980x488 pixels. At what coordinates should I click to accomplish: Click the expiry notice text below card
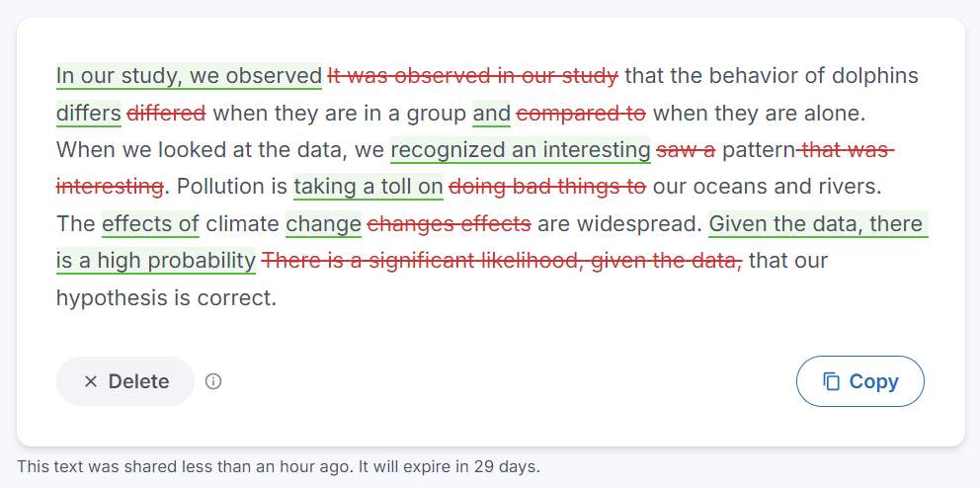pos(279,466)
